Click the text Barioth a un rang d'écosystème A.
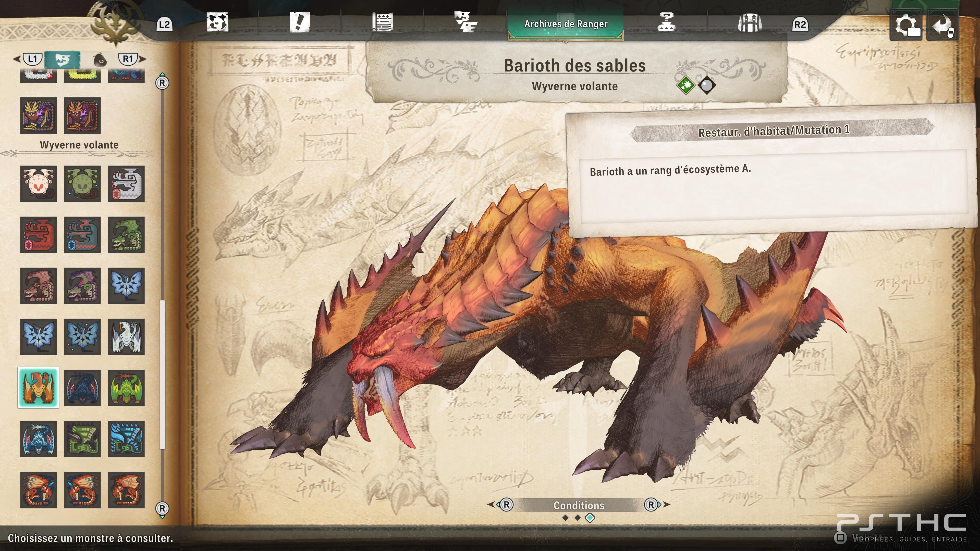 click(670, 170)
